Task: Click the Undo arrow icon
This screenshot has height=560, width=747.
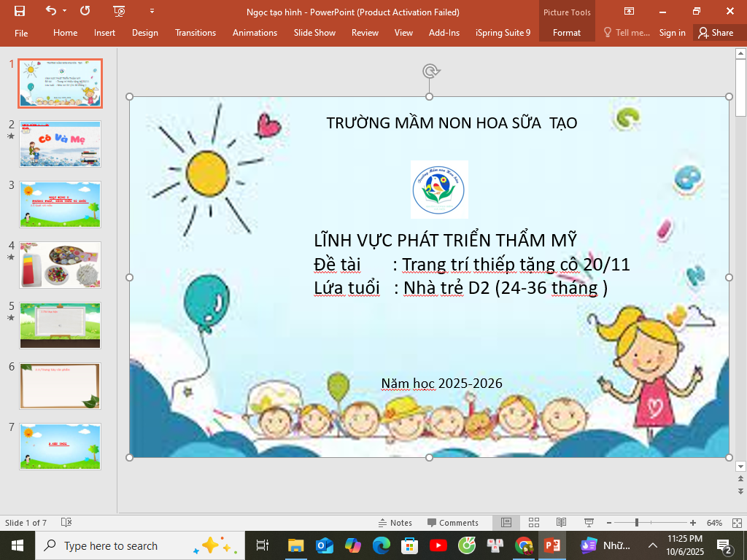Action: (50, 11)
